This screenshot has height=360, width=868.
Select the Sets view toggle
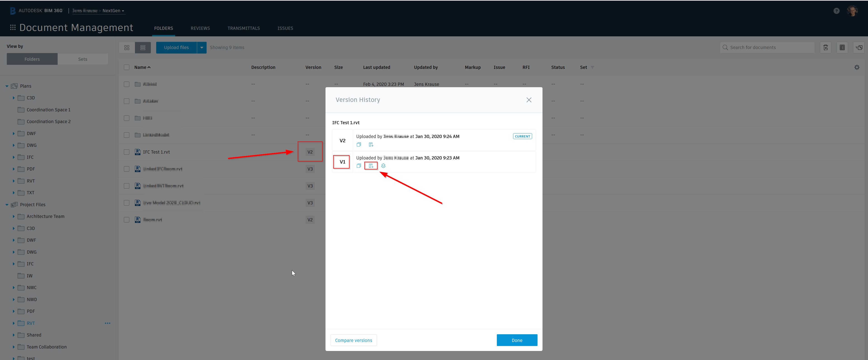83,59
